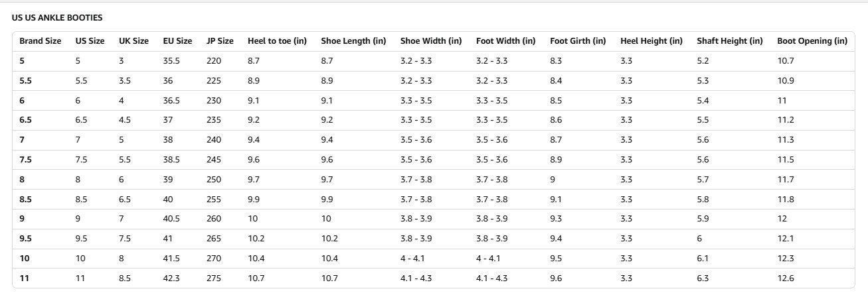
Task: Click brand size 7.5 row label
Action: click(x=27, y=160)
